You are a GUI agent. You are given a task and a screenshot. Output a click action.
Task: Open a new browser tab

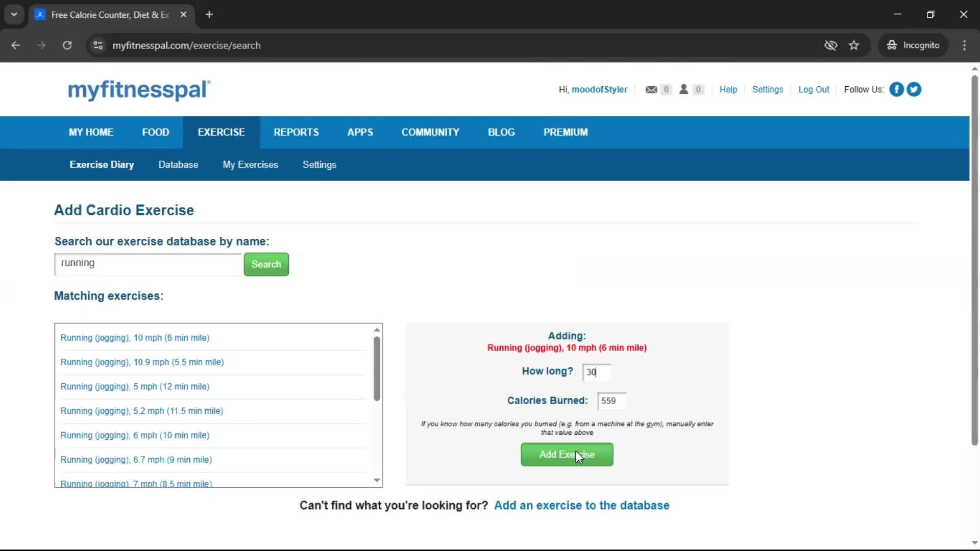pyautogui.click(x=209, y=15)
